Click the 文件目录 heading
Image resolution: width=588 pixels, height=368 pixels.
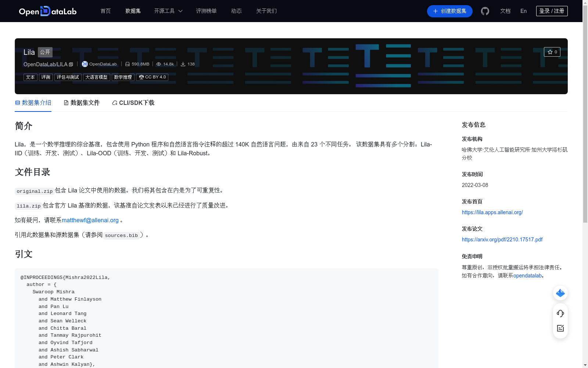pyautogui.click(x=32, y=172)
